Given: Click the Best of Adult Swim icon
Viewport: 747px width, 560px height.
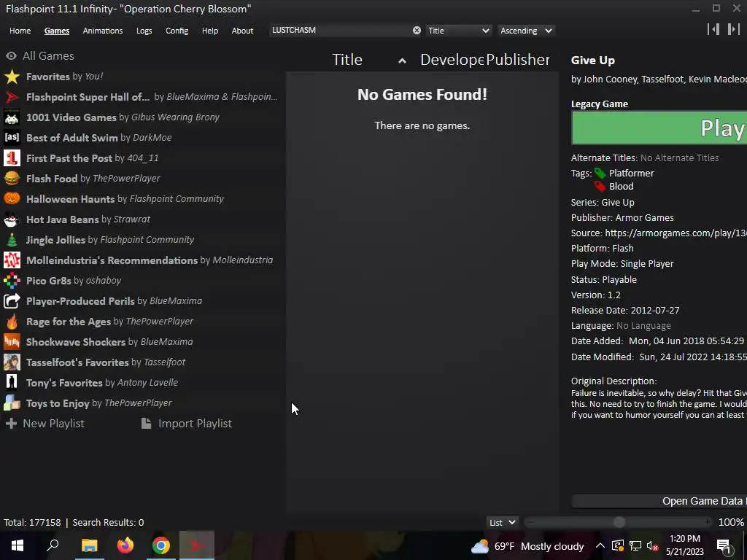Looking at the screenshot, I should point(12,138).
